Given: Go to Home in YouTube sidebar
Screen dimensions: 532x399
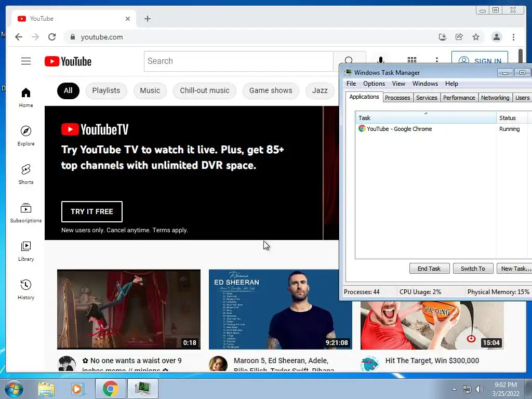Looking at the screenshot, I should click(26, 98).
